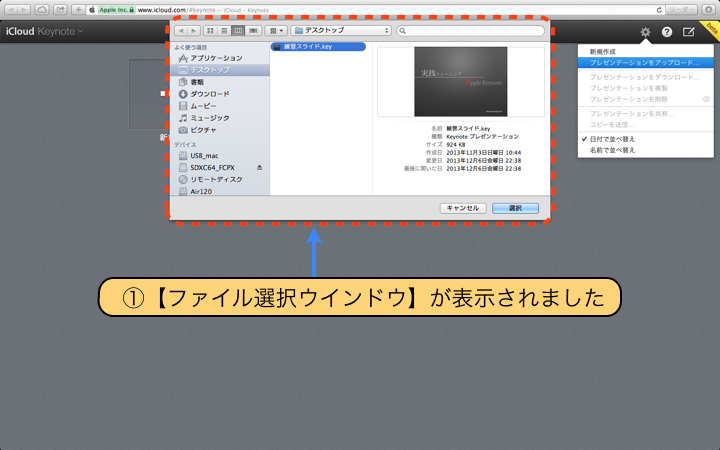Choose プレゼンテーションを複製 menu item

646,88
